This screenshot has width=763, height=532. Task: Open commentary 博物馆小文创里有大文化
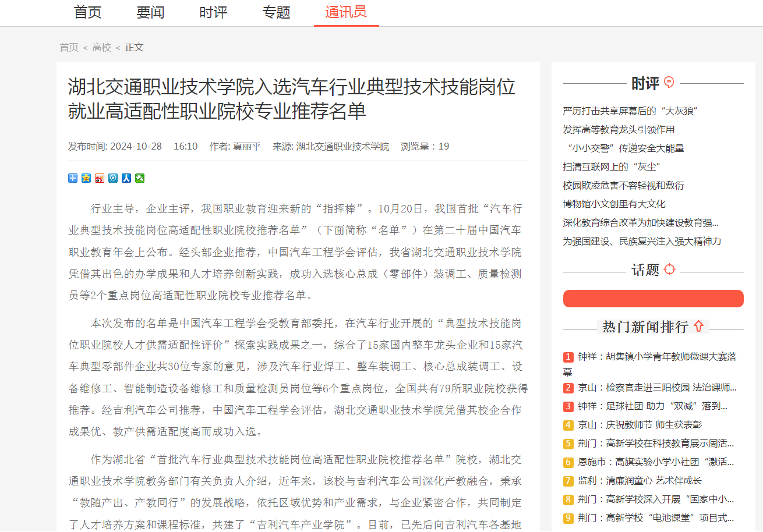pyautogui.click(x=614, y=204)
